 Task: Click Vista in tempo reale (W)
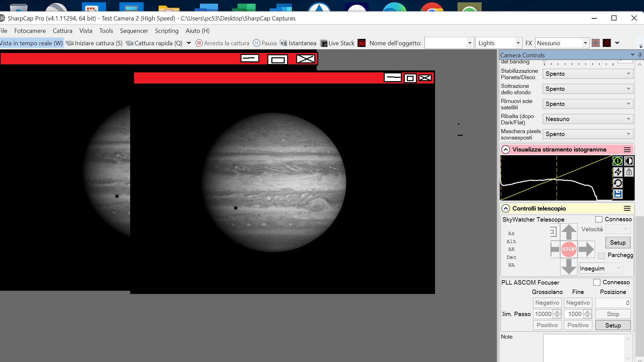pos(31,43)
